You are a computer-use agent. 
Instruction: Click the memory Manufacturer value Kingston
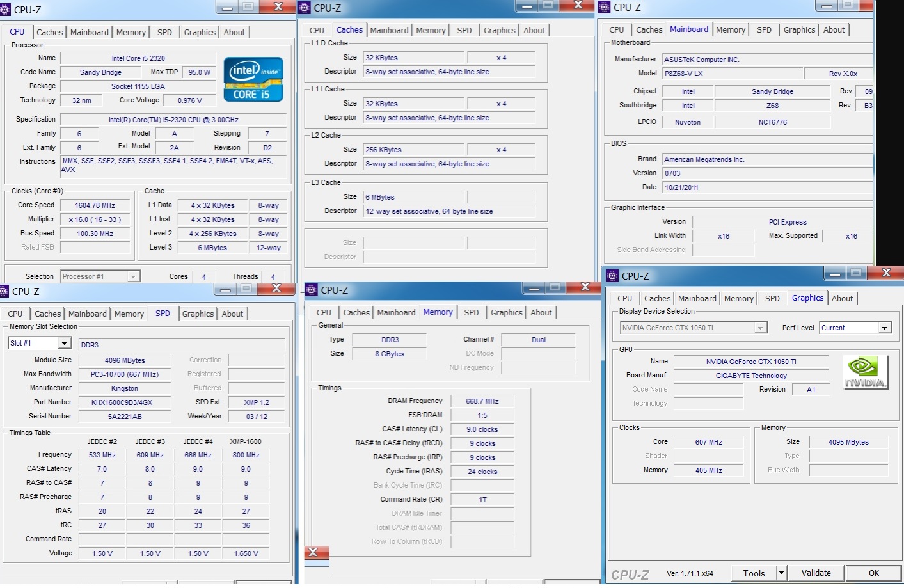(x=125, y=388)
